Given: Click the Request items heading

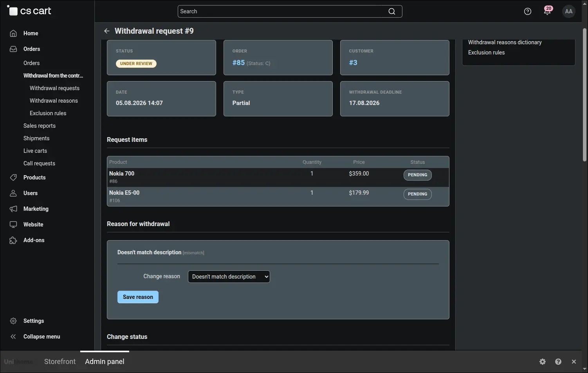Looking at the screenshot, I should 127,140.
